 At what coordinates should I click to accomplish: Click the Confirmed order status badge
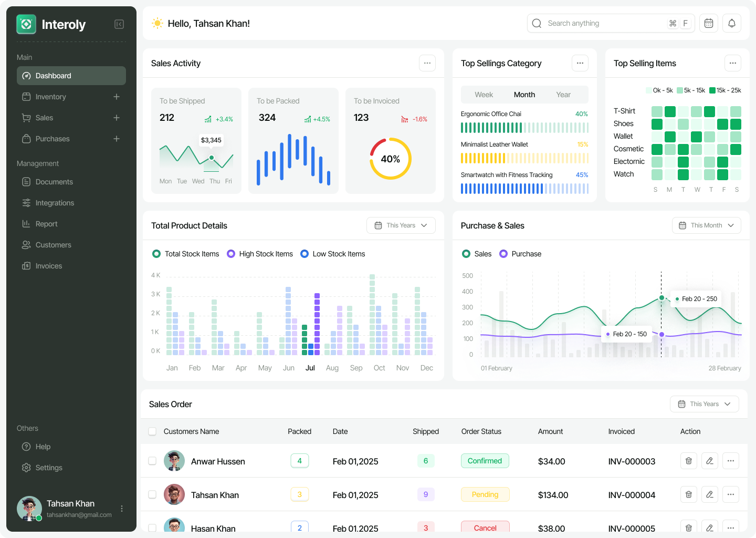485,461
